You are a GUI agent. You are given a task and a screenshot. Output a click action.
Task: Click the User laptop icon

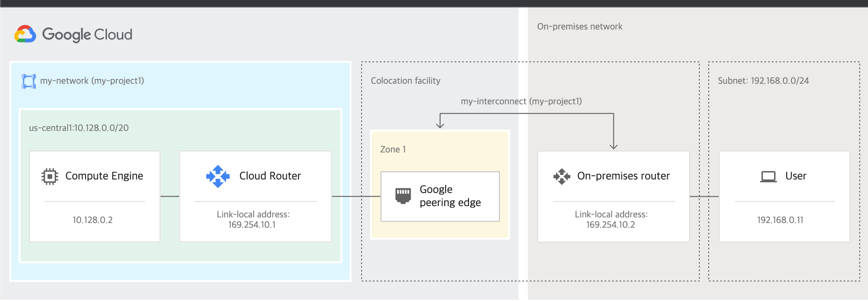click(768, 177)
